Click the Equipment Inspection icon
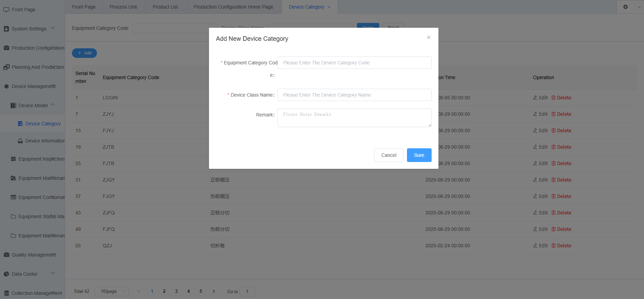The width and height of the screenshot is (644, 299). tap(13, 159)
